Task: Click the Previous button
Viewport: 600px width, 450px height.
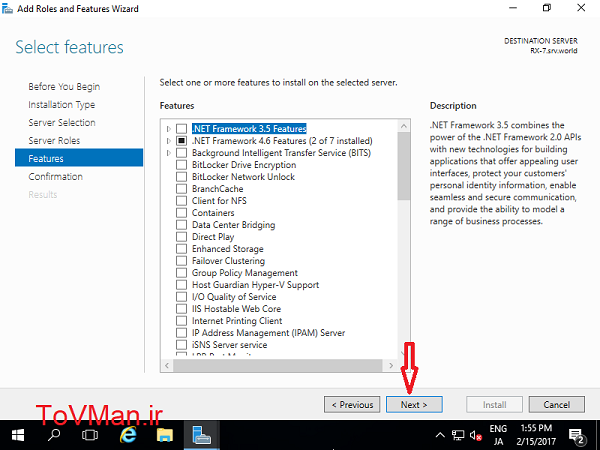Action: click(352, 404)
